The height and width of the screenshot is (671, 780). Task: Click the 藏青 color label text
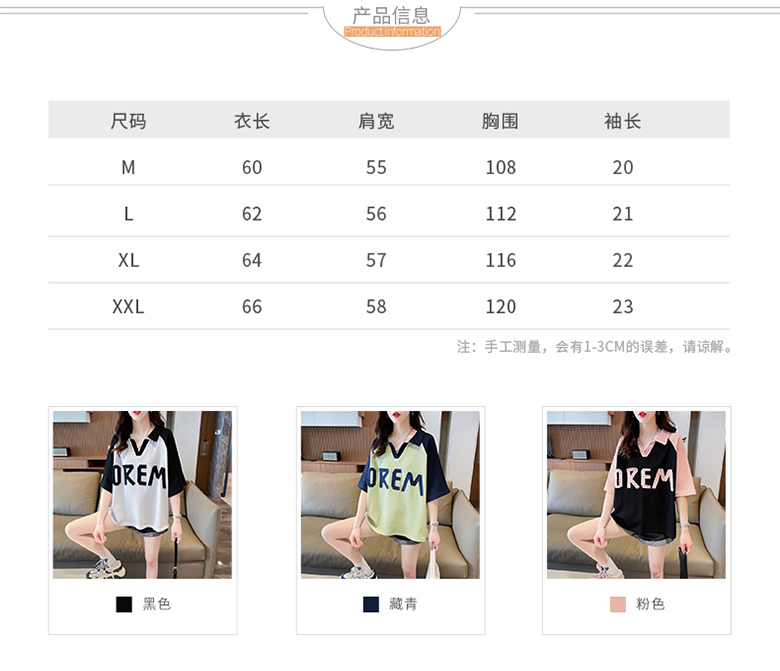[x=403, y=604]
